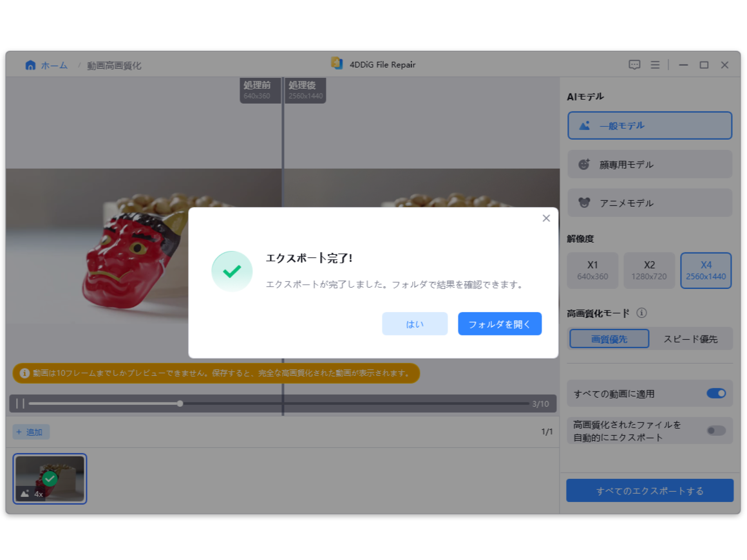Choose X1 640x360 resolution
Image resolution: width=747 pixels, height=560 pixels.
[592, 270]
